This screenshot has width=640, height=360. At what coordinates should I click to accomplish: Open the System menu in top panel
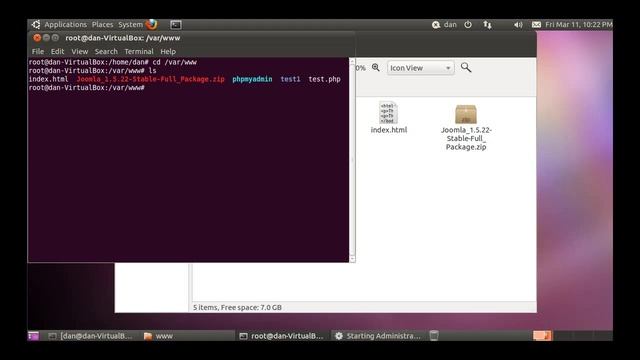point(130,24)
